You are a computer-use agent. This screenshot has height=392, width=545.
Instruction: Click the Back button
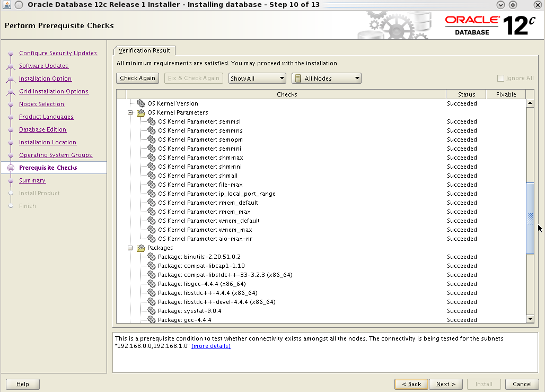pyautogui.click(x=411, y=384)
